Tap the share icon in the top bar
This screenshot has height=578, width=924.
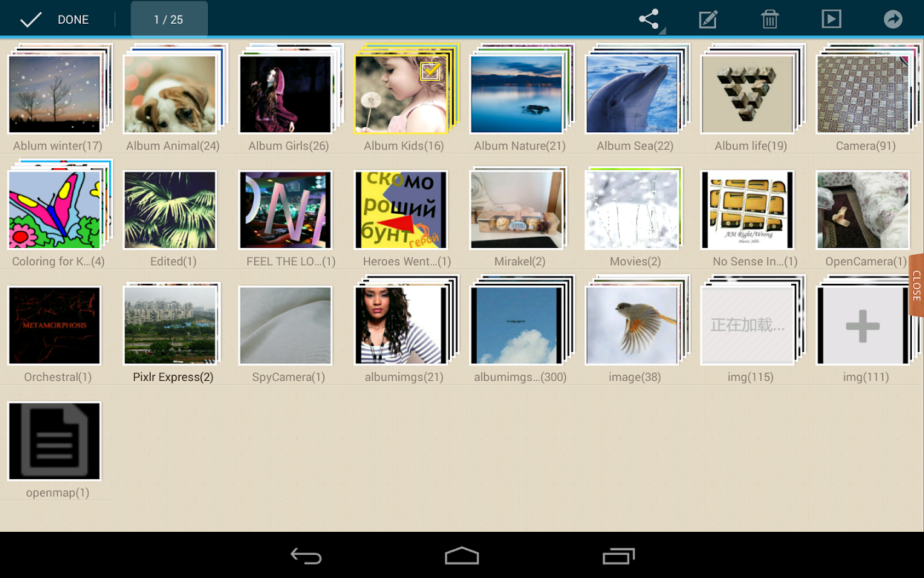click(649, 19)
